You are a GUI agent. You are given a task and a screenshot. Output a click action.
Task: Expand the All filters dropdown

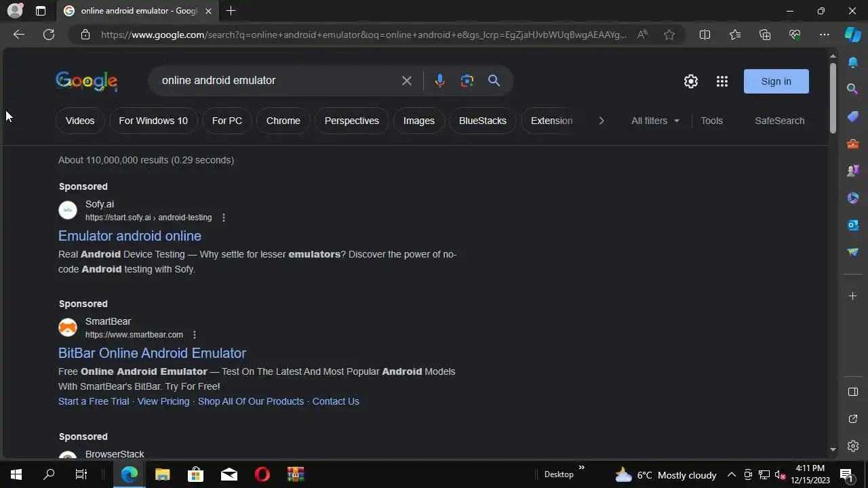pos(655,121)
